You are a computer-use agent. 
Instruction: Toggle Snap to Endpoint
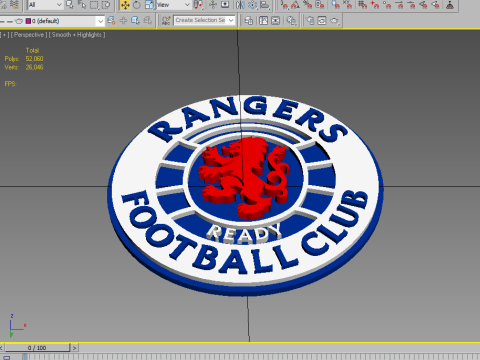pyautogui.click(x=399, y=5)
